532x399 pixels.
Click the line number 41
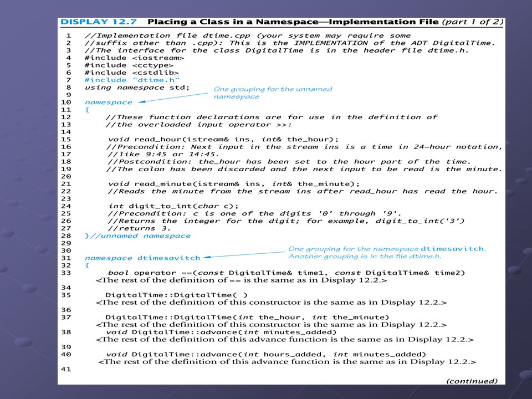(x=66, y=369)
